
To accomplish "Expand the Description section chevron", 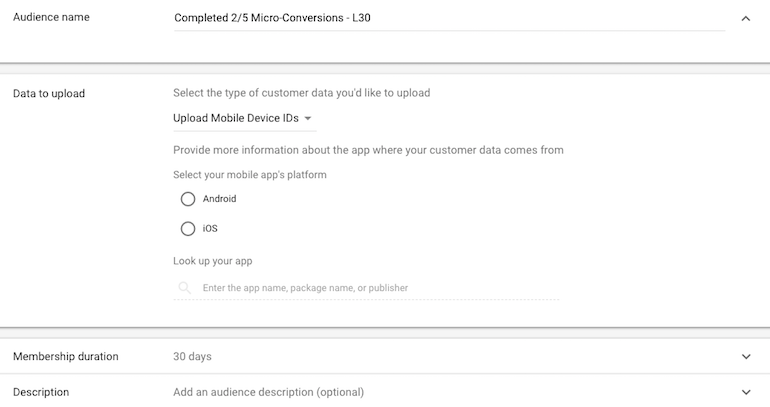I will point(746,392).
